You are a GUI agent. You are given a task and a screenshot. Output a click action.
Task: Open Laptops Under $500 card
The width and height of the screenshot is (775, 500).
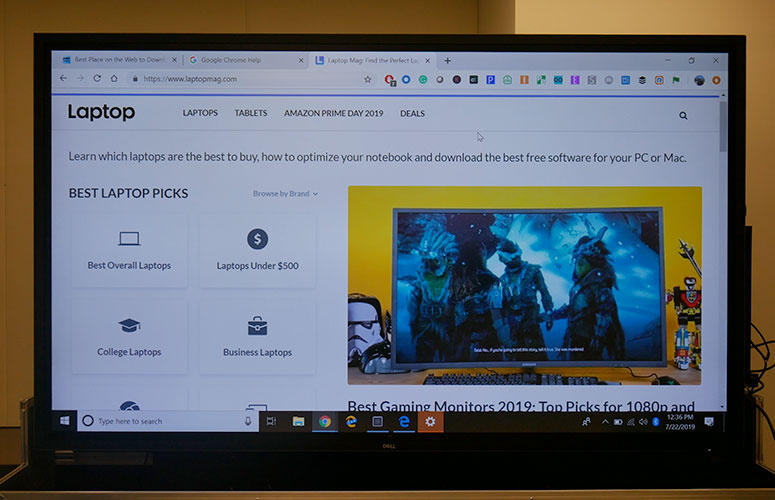[258, 251]
